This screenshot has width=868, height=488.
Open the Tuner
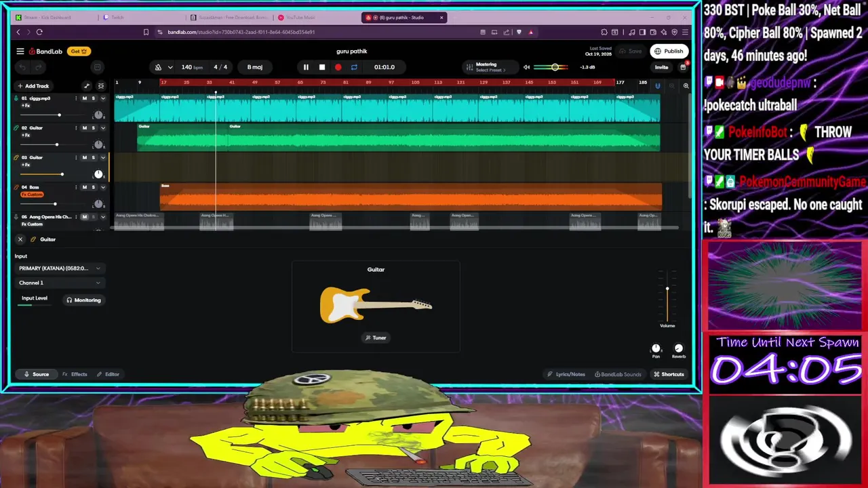point(376,338)
